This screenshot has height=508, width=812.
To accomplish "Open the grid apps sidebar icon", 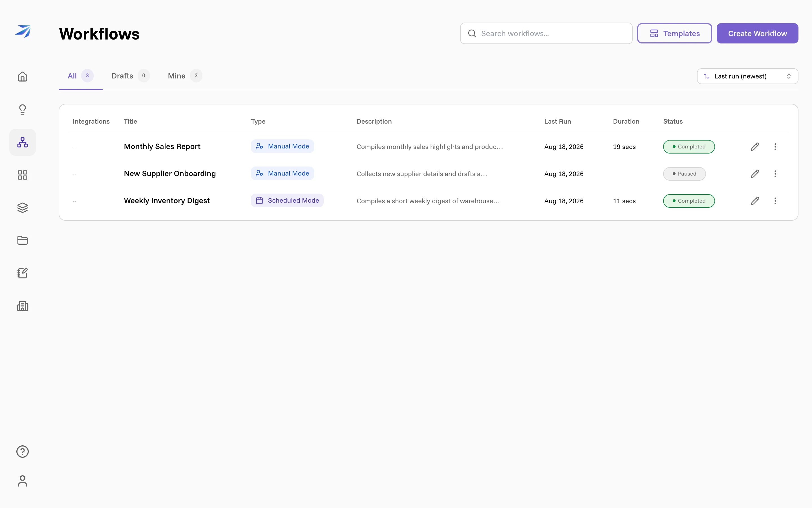I will click(x=23, y=175).
